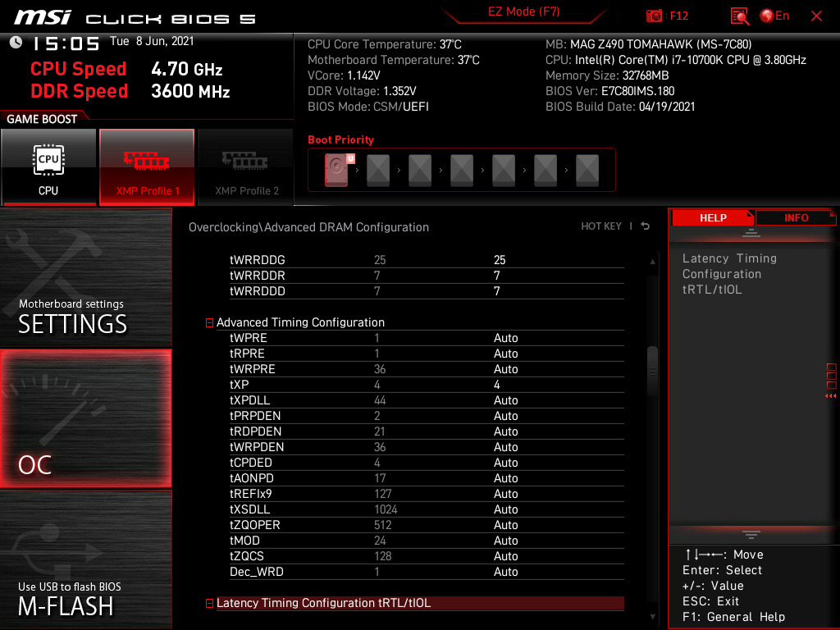Click the settings list scrollbar thumb

coord(652,372)
